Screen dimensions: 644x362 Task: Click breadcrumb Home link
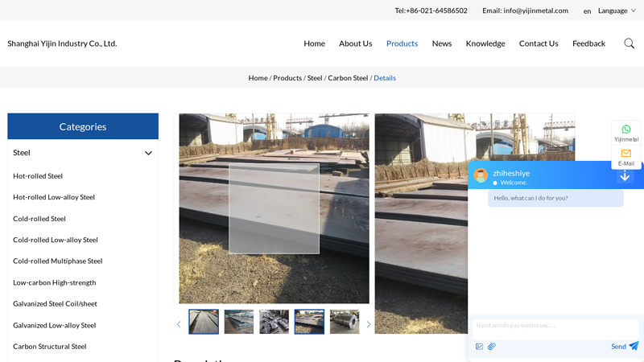tap(258, 78)
